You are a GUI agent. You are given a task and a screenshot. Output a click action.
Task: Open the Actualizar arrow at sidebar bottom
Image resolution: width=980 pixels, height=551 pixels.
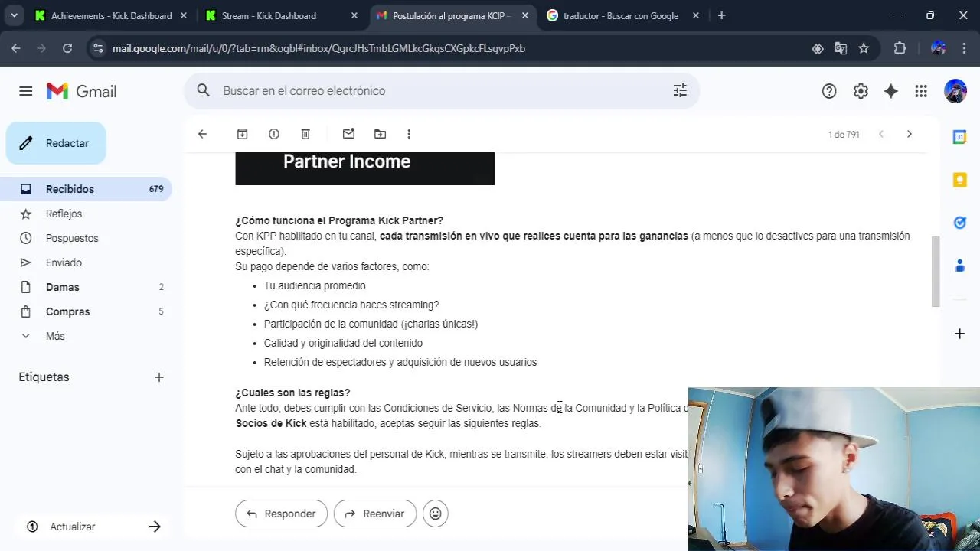[155, 527]
